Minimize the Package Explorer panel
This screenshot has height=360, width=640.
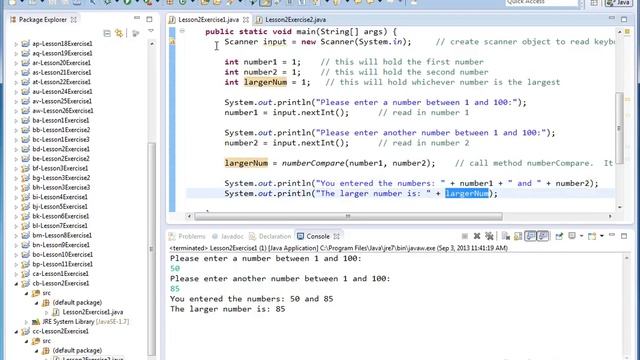point(137,18)
